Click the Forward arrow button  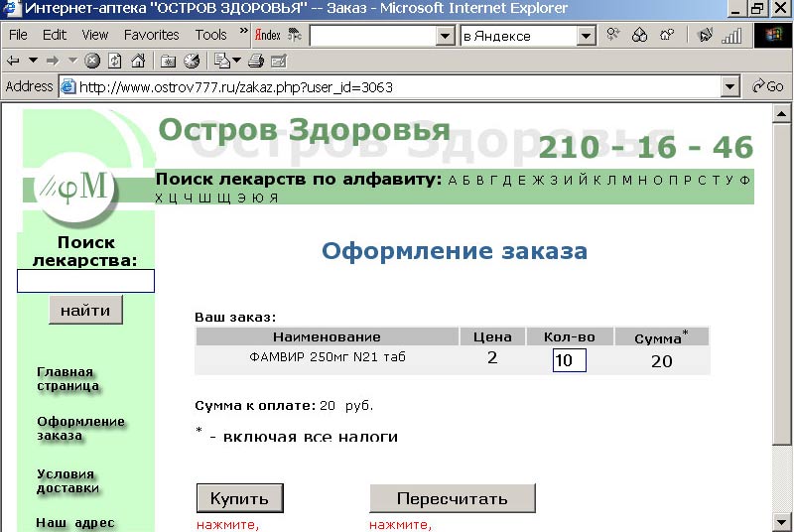53,62
